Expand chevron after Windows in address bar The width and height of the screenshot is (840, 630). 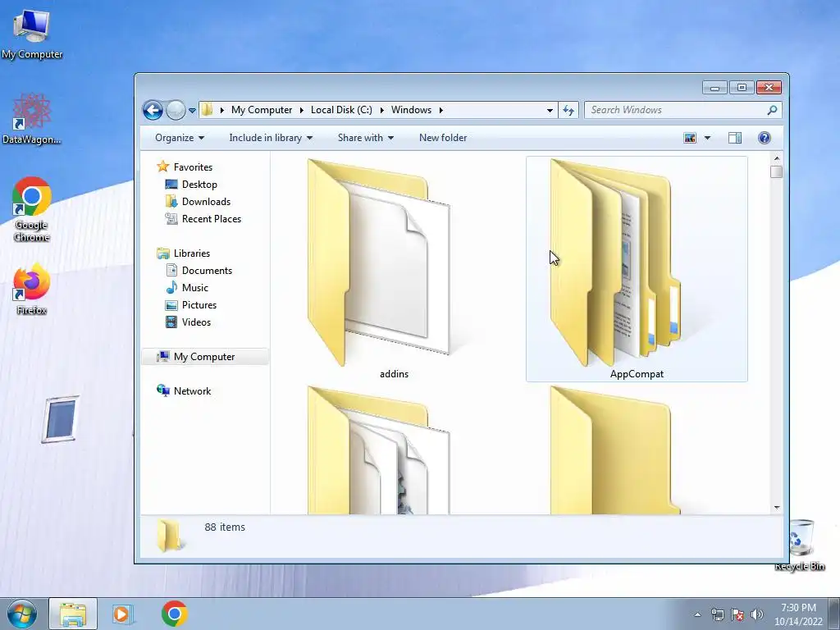(441, 110)
